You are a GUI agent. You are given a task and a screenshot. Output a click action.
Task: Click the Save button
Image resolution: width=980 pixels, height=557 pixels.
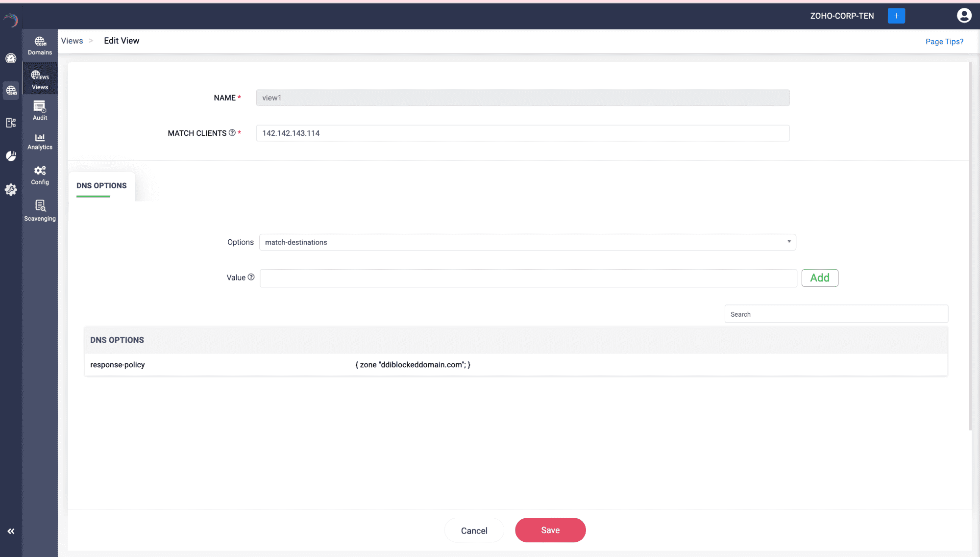pos(550,530)
